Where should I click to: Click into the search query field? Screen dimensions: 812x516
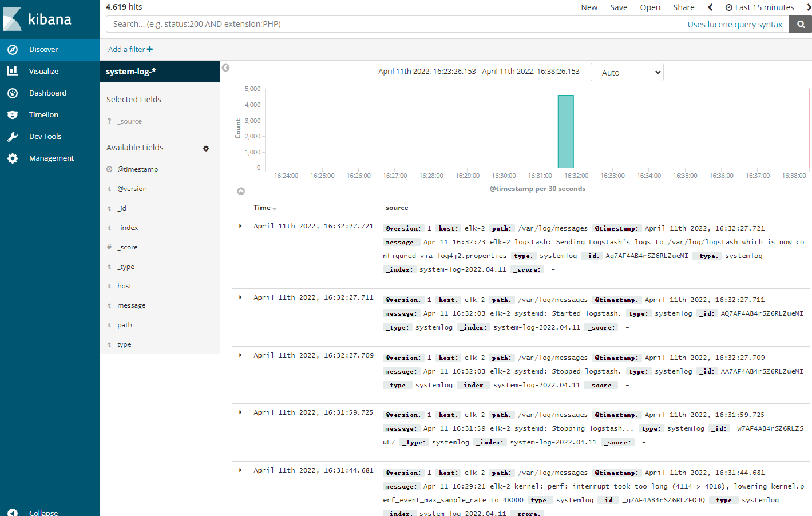pyautogui.click(x=395, y=24)
